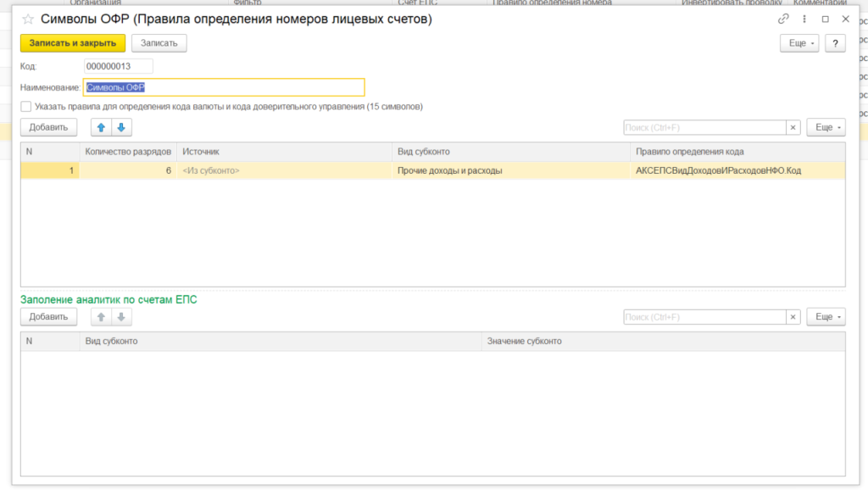Open the three-dot window menu icon
868x490 pixels.
coord(804,19)
